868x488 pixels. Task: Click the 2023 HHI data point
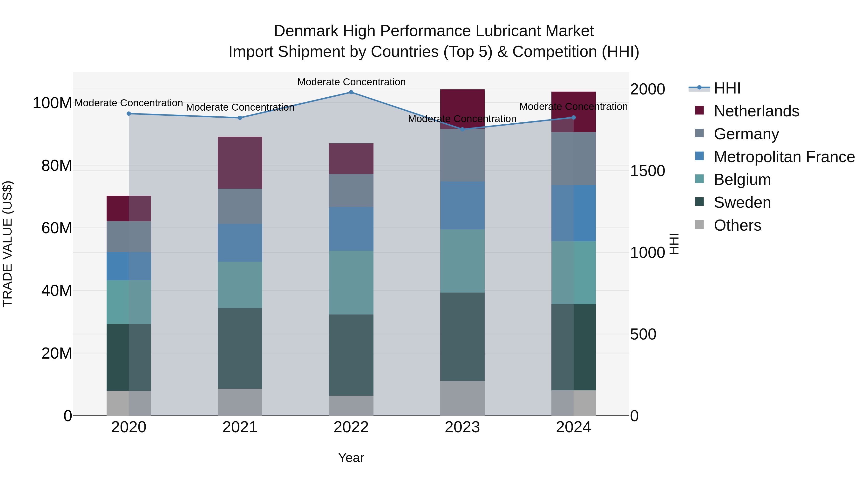462,129
